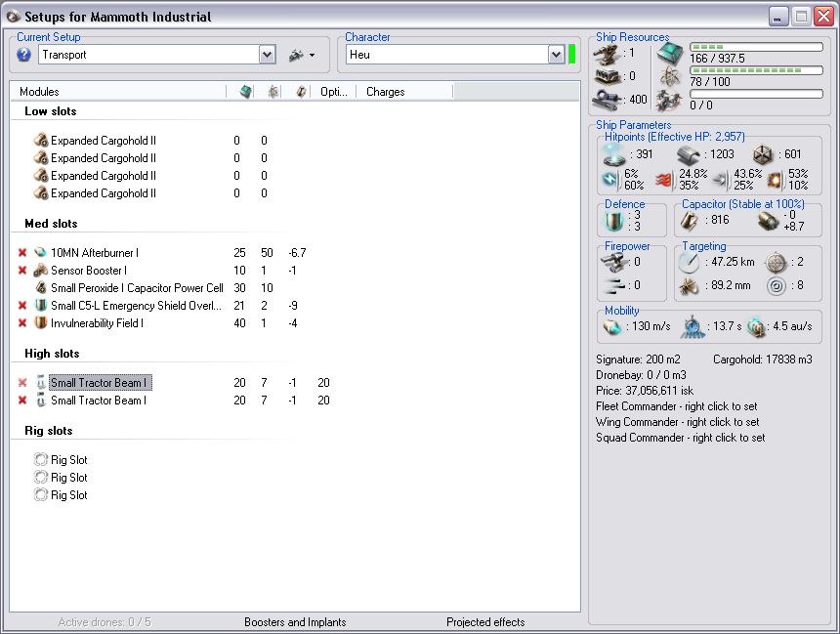Click the drone bandwidth icon beside 0 / 0
The width and height of the screenshot is (840, 634).
click(670, 100)
